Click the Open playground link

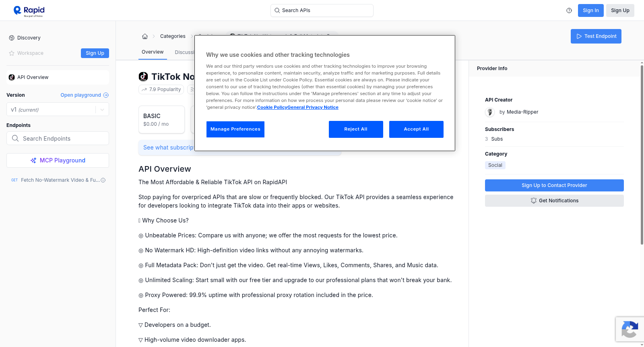(80, 95)
